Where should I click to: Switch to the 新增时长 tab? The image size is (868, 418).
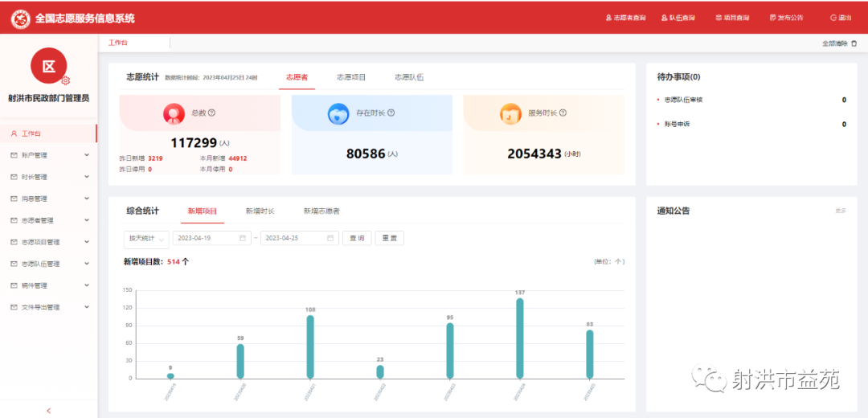click(x=260, y=211)
